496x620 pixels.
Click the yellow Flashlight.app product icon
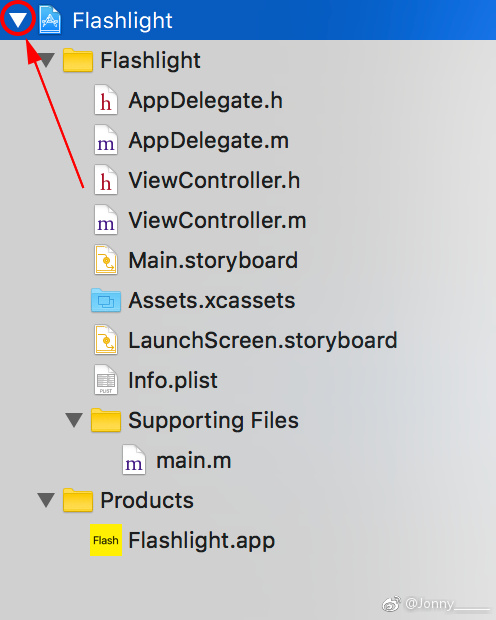(106, 540)
